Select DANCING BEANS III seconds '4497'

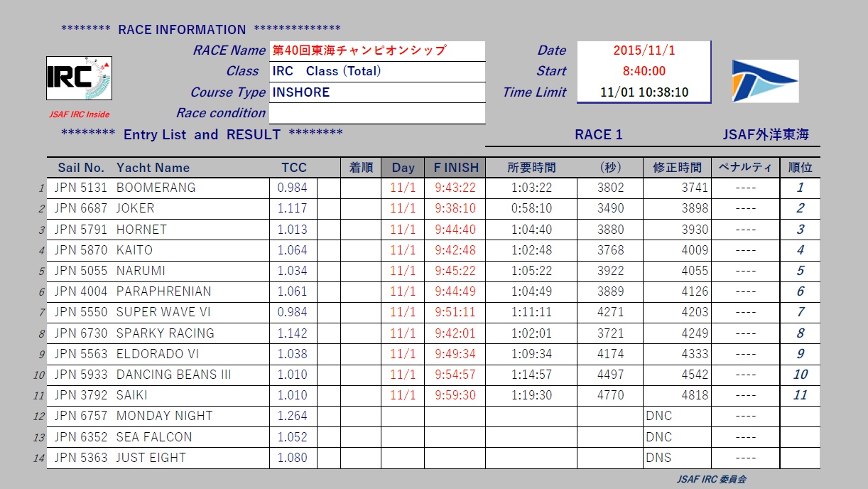click(610, 375)
